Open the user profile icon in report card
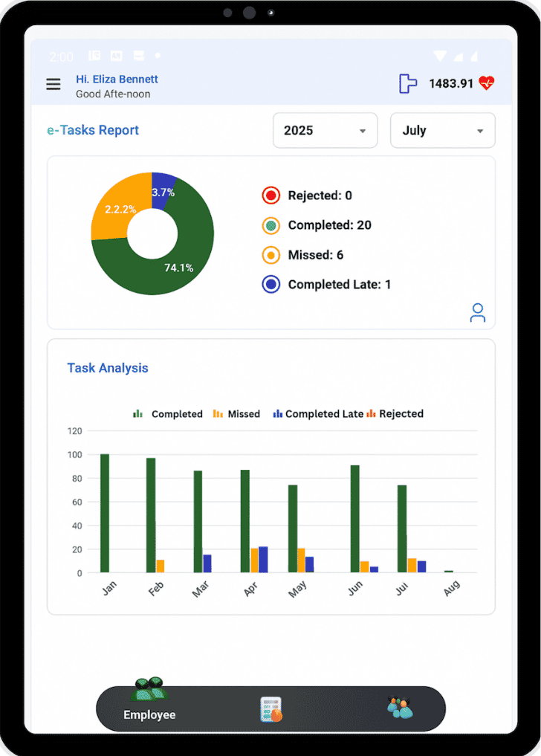This screenshot has height=756, width=541. pyautogui.click(x=477, y=312)
